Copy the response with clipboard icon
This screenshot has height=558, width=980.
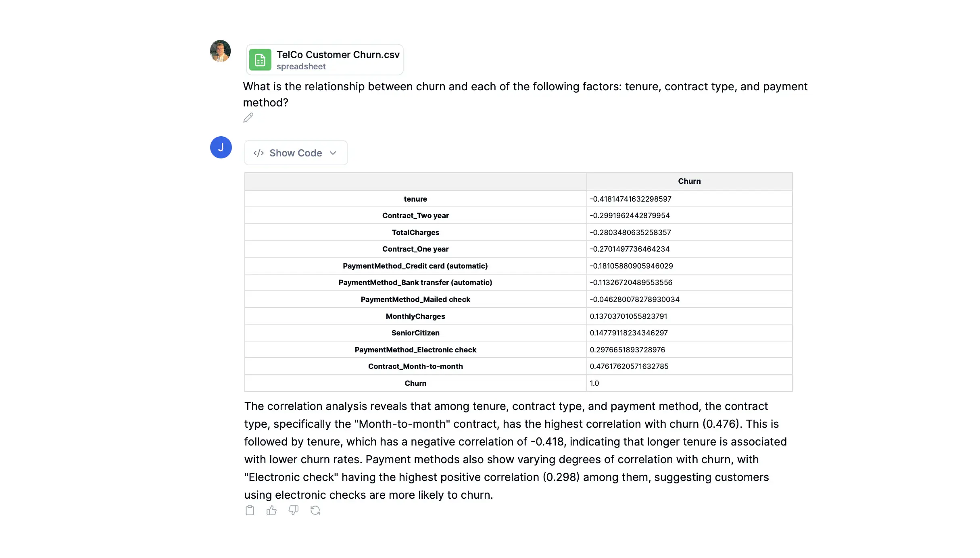(250, 510)
